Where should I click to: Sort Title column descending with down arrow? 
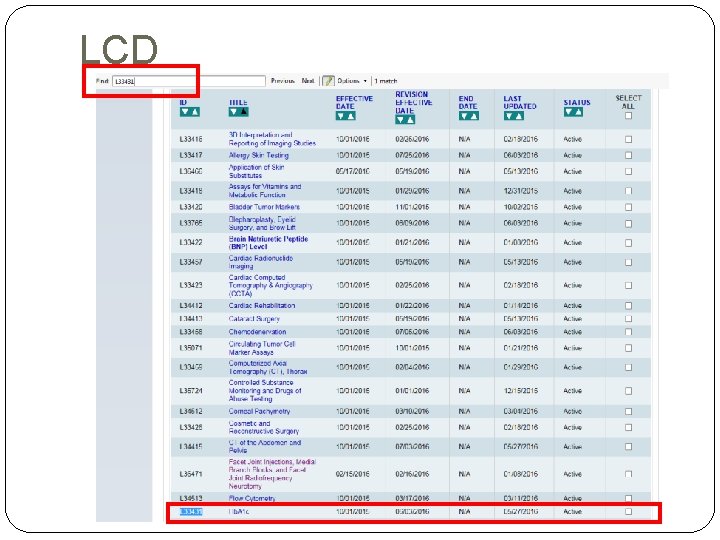[233, 112]
